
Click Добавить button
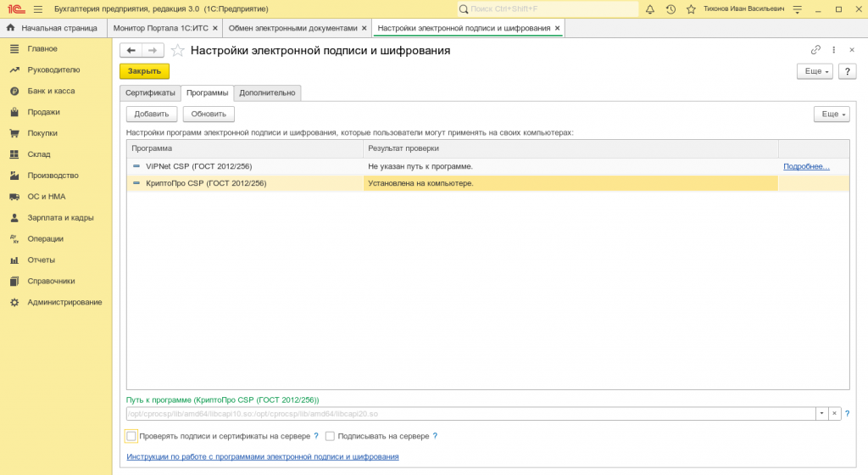pos(152,114)
